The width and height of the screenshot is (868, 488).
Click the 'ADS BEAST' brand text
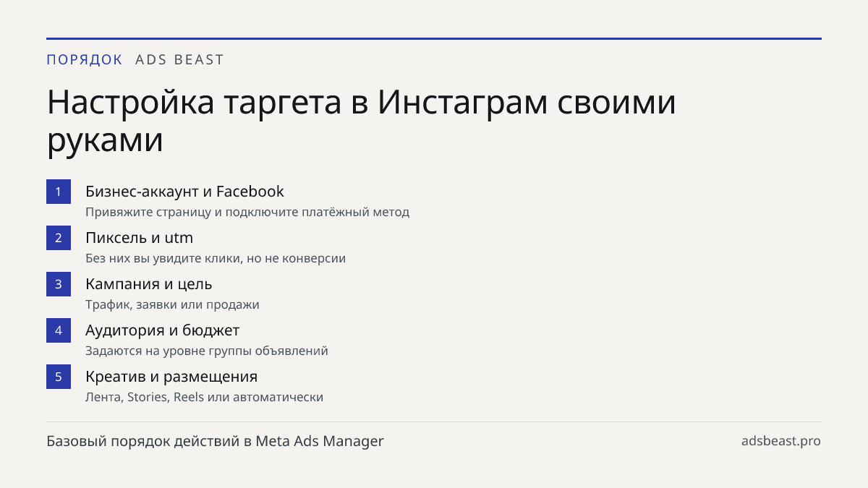[x=180, y=60]
